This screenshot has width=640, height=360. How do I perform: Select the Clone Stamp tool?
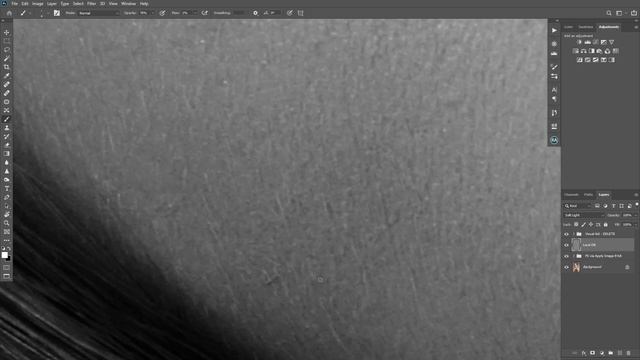pyautogui.click(x=7, y=128)
